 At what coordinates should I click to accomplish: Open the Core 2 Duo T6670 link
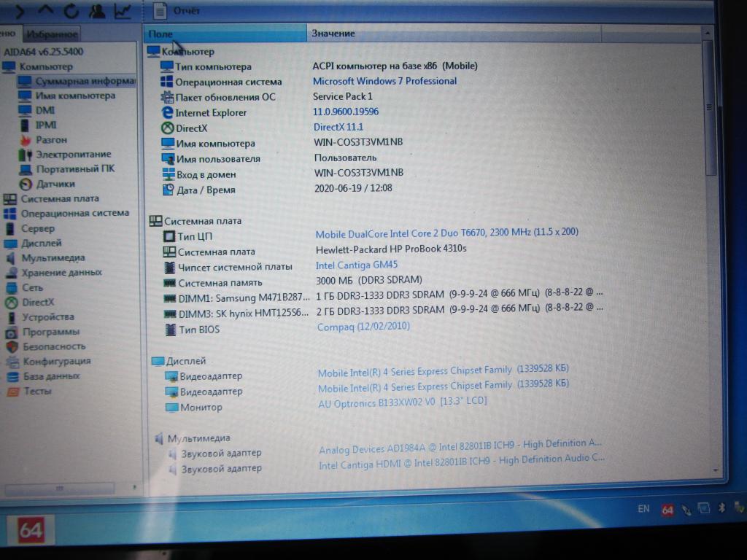(447, 233)
